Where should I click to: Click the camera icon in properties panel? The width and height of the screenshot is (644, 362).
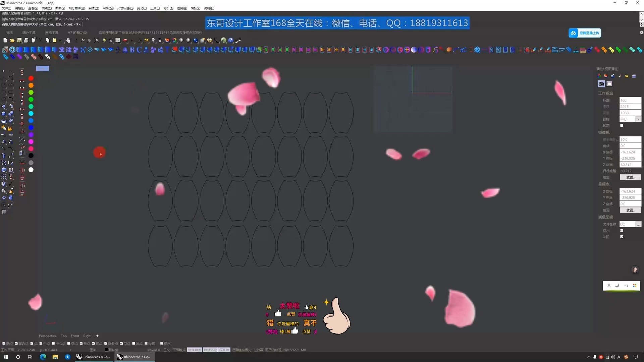tap(601, 84)
